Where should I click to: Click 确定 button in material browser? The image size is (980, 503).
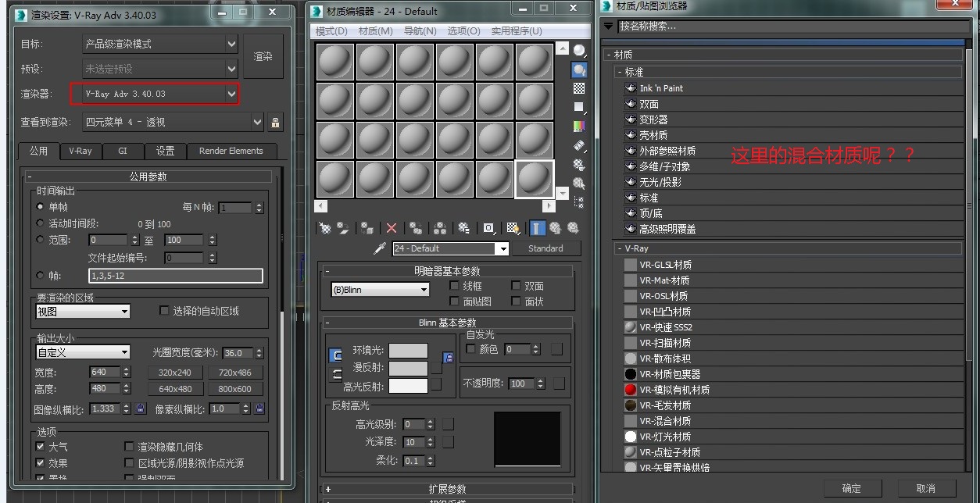(852, 489)
